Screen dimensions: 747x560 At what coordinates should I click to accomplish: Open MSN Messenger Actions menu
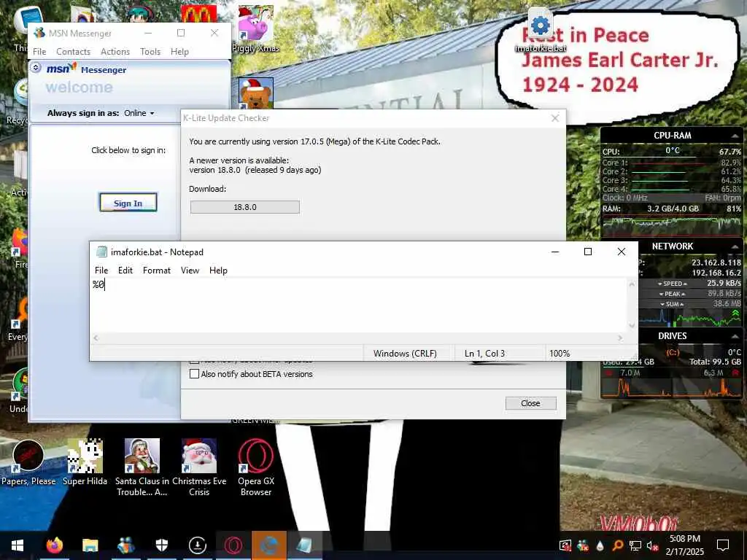[x=115, y=52]
